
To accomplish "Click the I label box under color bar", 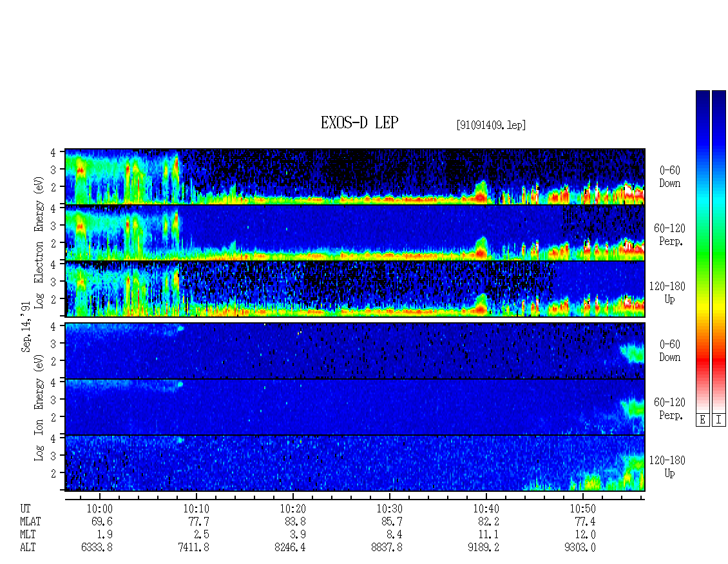I will point(719,420).
